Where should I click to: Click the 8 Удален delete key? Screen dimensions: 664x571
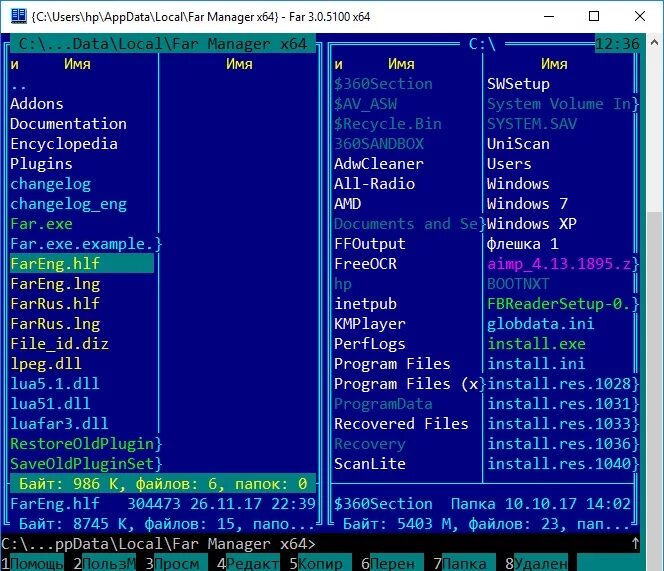coord(536,563)
